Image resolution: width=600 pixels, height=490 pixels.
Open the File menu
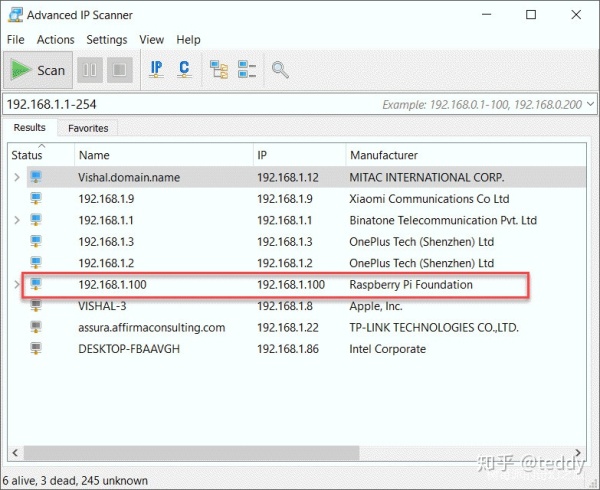click(16, 39)
